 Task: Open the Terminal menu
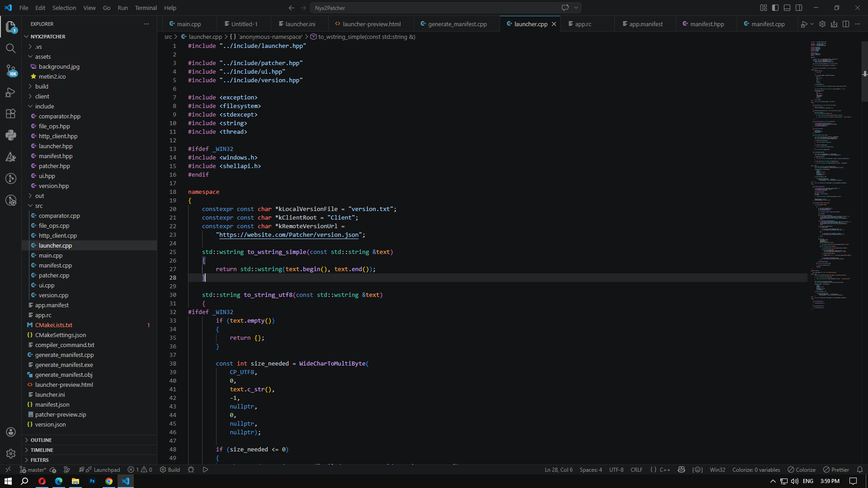point(146,8)
